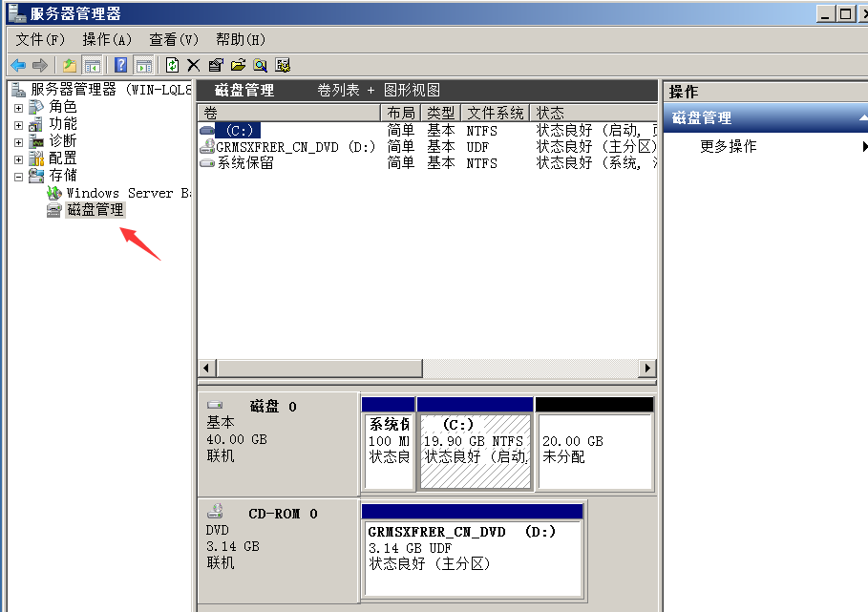This screenshot has width=868, height=612.
Task: Expand the 诊断 tree node
Action: [x=18, y=142]
